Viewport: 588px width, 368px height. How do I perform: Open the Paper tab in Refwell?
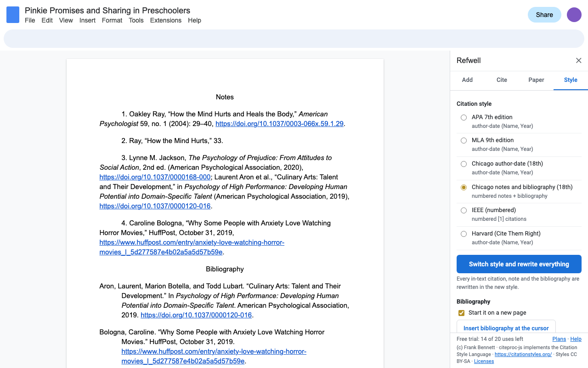tap(536, 80)
